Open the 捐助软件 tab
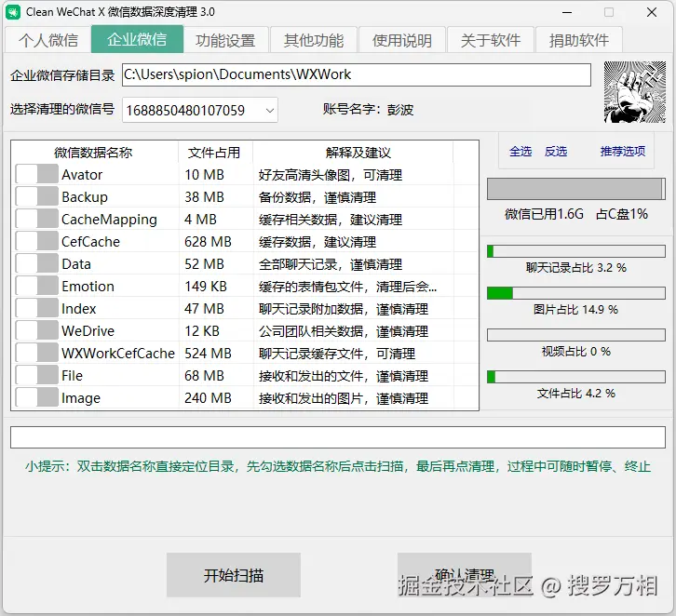This screenshot has height=616, width=676. point(579,40)
